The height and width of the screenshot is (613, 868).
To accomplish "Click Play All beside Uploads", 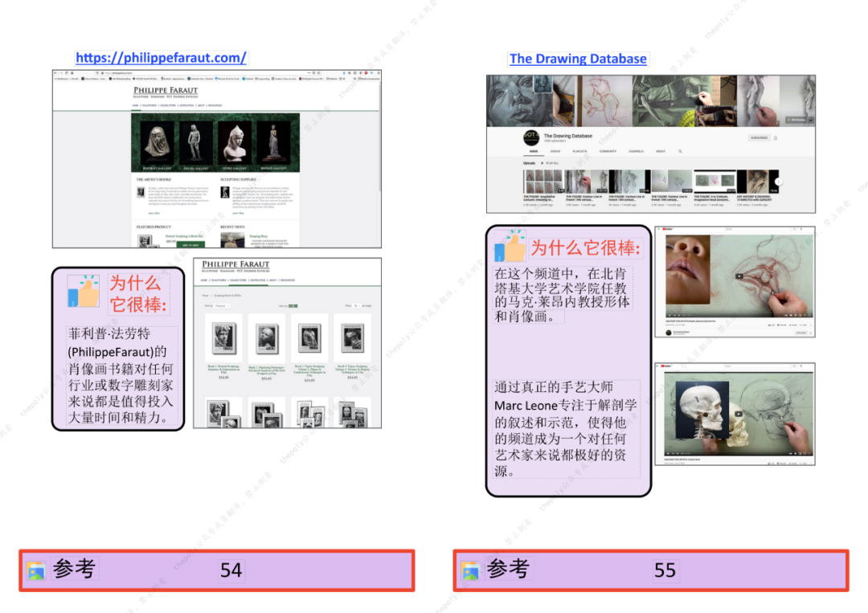I will [551, 163].
